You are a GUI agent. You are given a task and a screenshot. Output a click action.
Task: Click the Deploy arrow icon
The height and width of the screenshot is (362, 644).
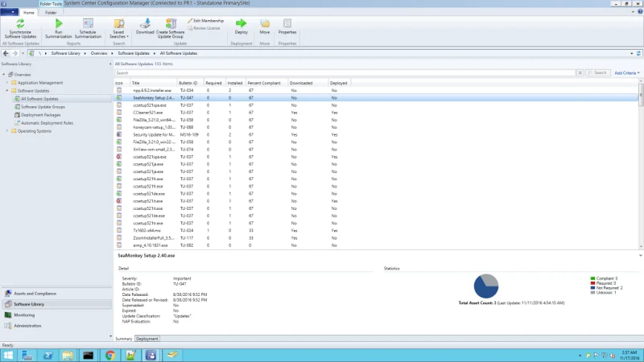pyautogui.click(x=241, y=23)
